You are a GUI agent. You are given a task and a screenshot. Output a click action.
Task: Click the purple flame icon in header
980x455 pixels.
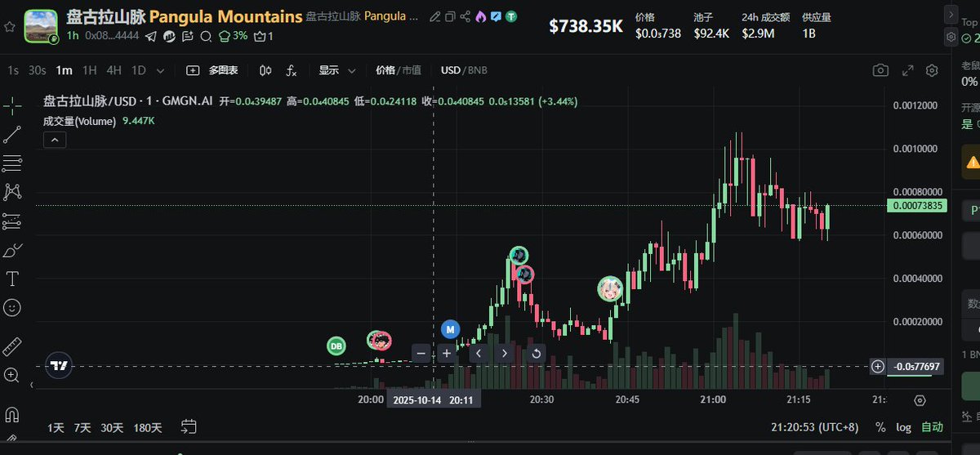coord(480,16)
